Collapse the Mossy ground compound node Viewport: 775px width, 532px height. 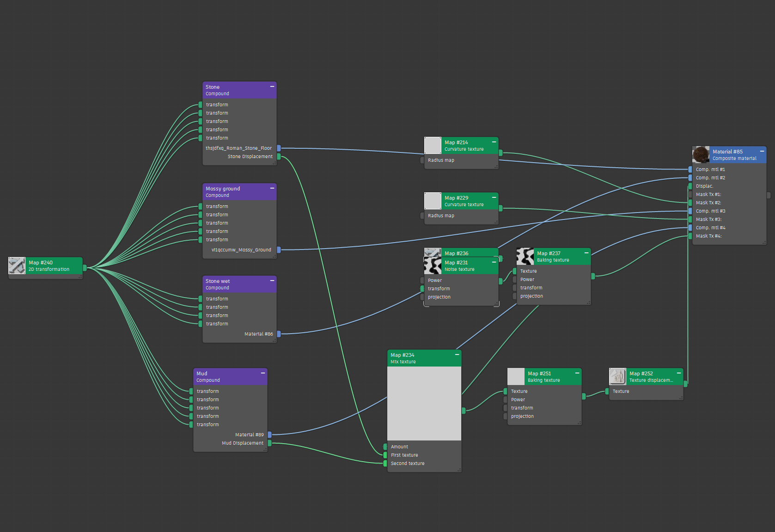pos(272,189)
